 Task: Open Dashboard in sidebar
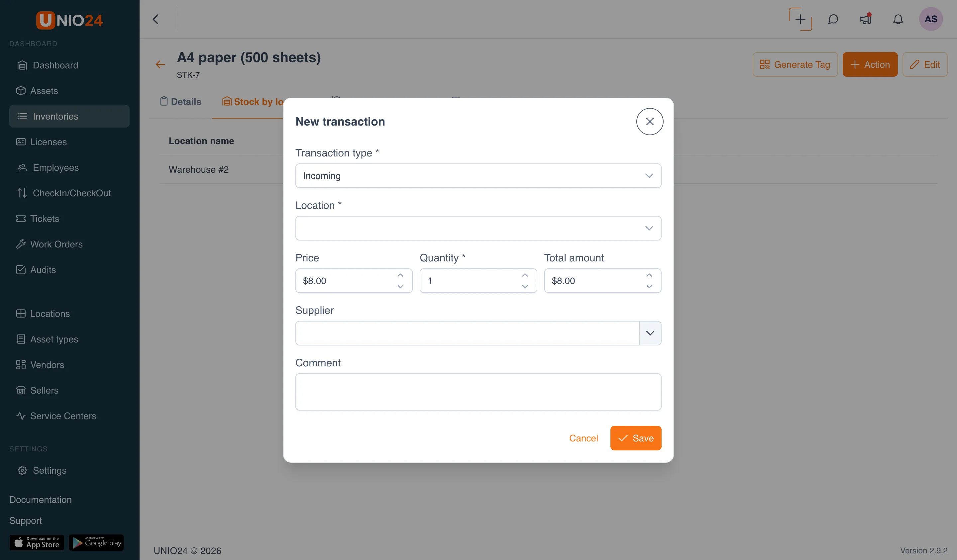pyautogui.click(x=69, y=65)
